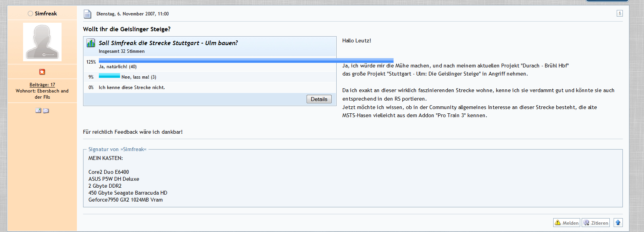Click the offline status circle next to Simfreak

30,13
